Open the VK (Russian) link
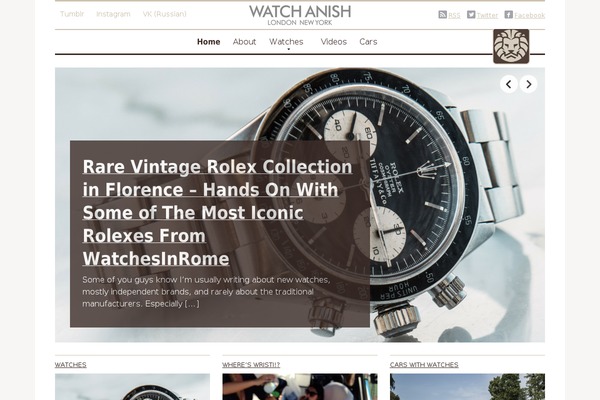Viewport: 600px width, 400px height. pos(165,14)
